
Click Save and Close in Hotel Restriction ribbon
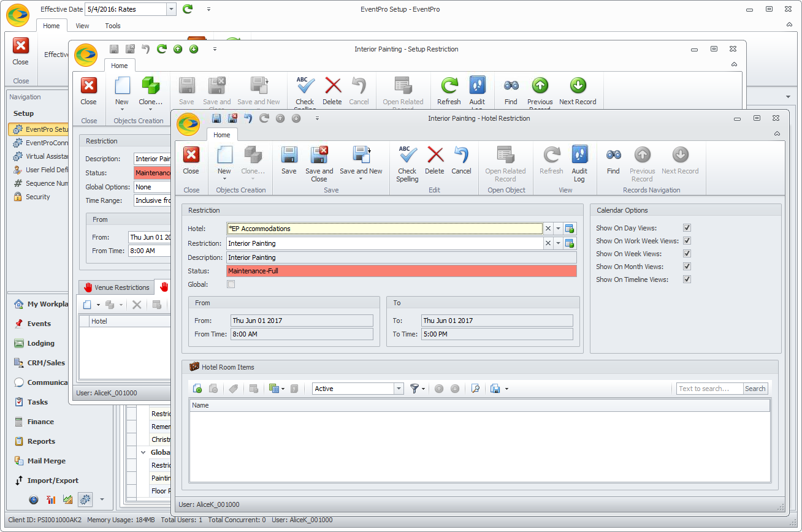[319, 164]
